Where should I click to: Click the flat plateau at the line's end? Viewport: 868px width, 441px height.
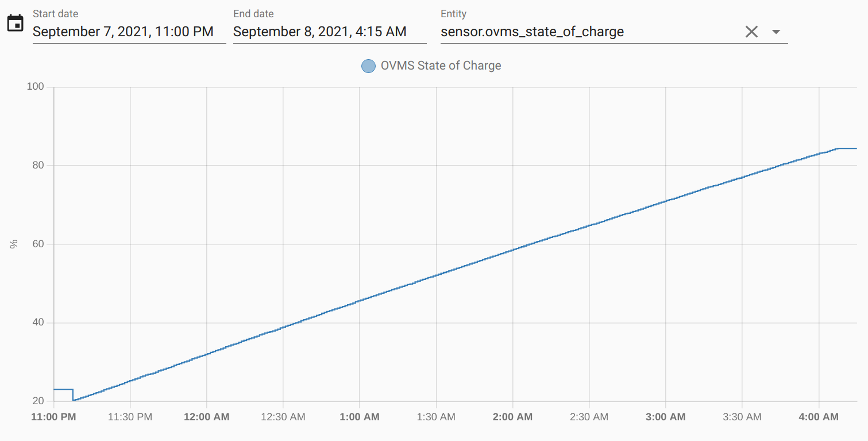click(847, 148)
